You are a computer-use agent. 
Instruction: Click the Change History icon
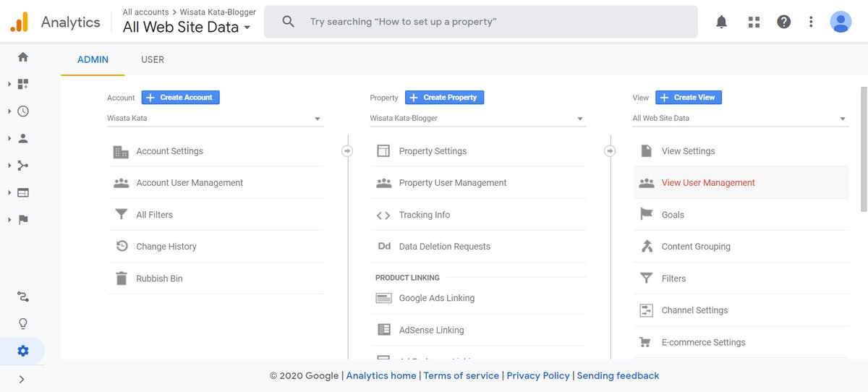tap(121, 247)
